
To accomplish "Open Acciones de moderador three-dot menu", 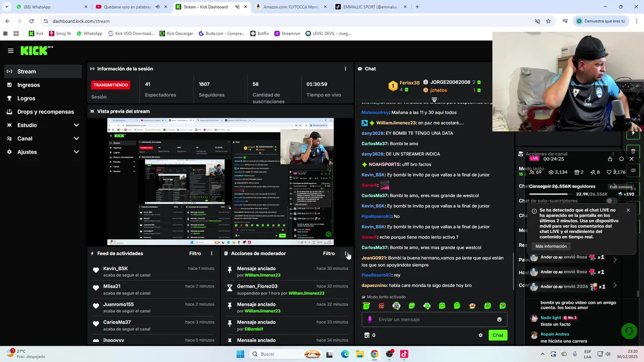I will 346,253.
